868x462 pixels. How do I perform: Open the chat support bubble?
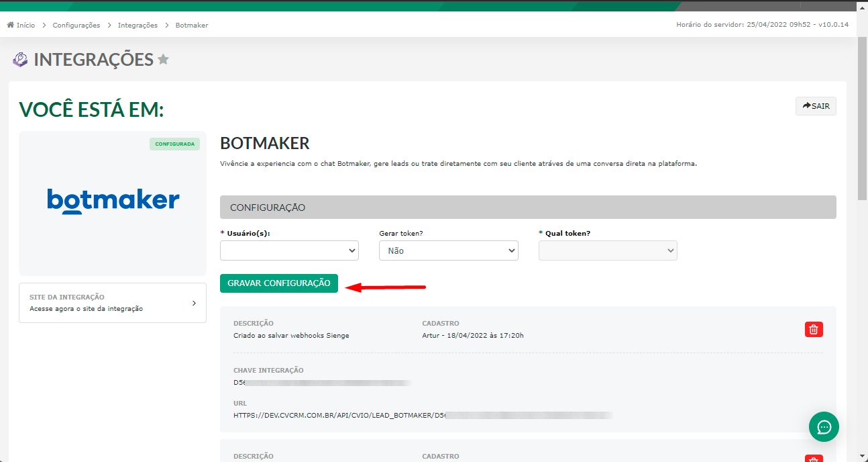click(824, 426)
